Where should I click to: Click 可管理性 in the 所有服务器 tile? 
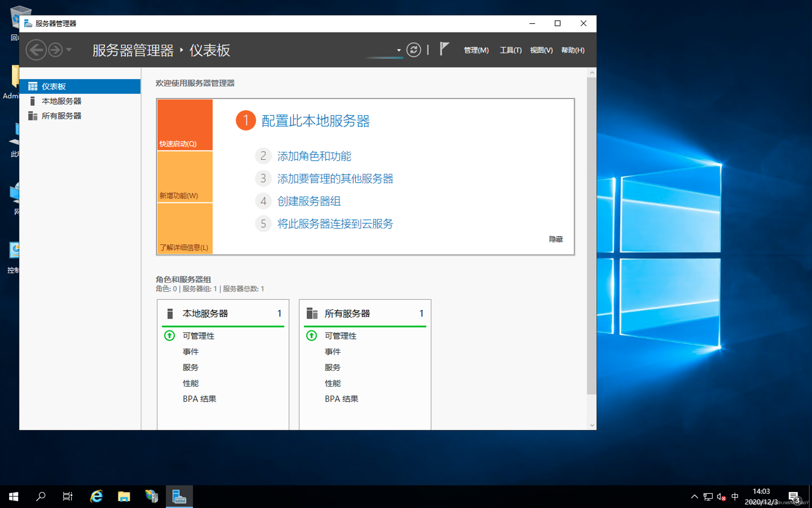(x=341, y=336)
